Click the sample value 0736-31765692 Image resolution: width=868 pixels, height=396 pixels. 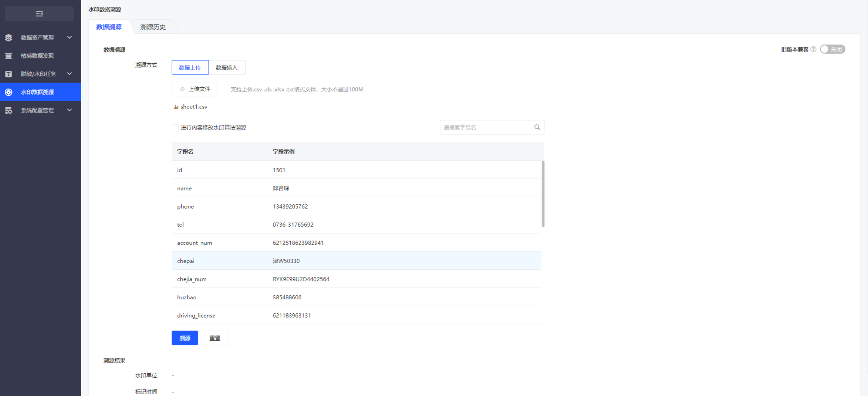click(x=293, y=225)
